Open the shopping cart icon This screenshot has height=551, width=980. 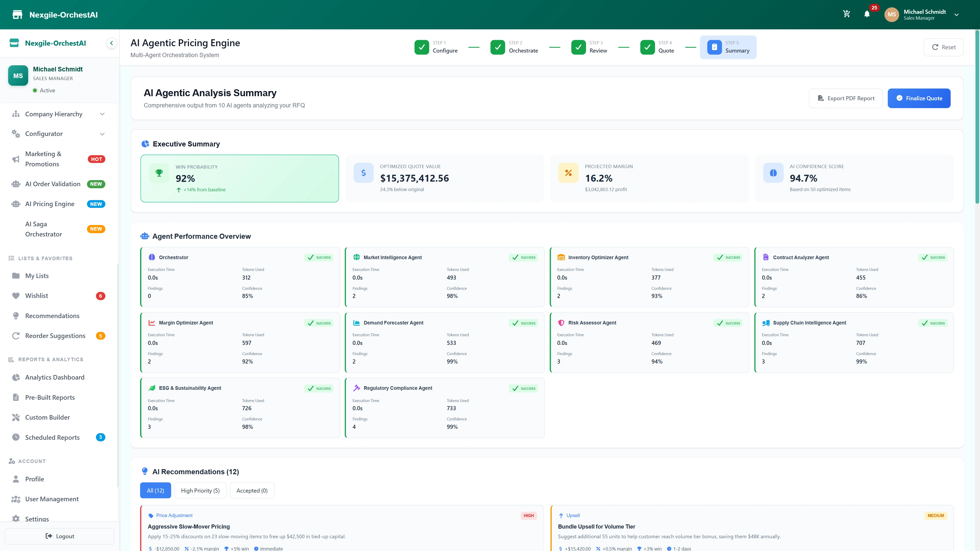pos(847,14)
